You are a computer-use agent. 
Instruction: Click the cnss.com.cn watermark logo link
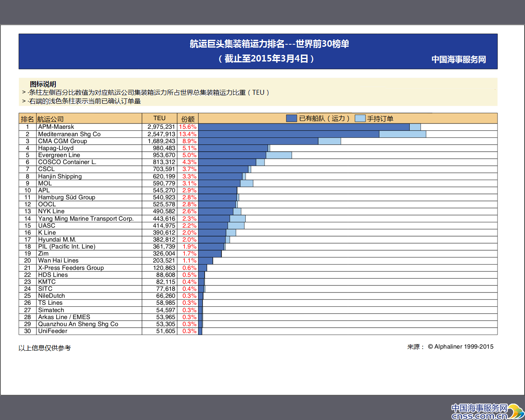pos(487,412)
